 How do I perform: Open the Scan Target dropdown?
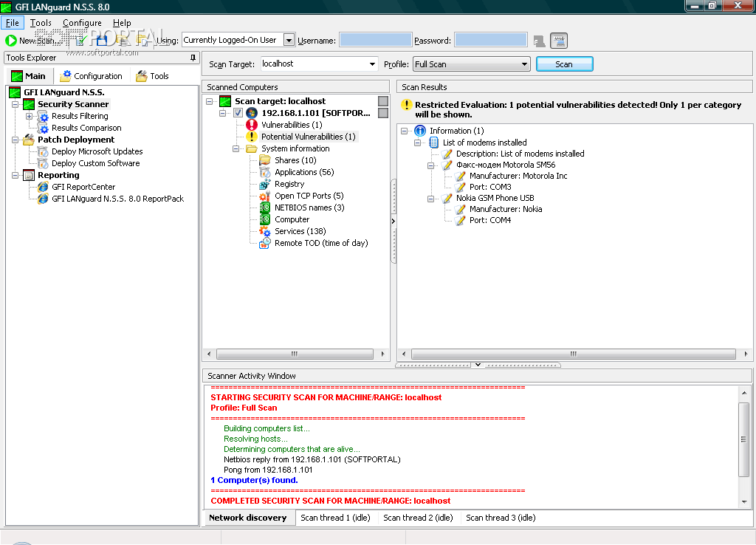point(372,64)
